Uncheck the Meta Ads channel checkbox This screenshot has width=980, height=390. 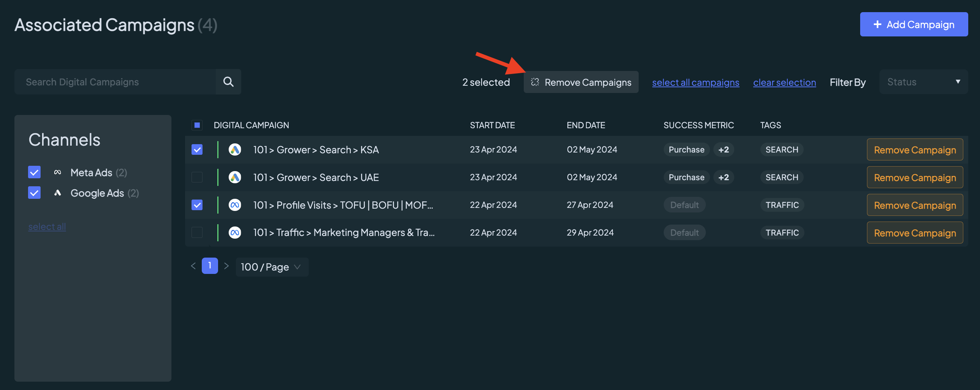point(34,172)
